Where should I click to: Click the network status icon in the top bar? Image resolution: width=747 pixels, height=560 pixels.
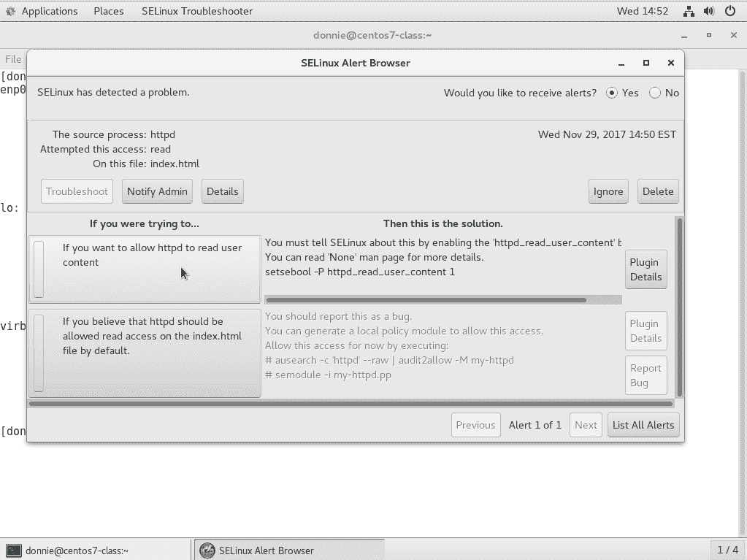(x=689, y=11)
